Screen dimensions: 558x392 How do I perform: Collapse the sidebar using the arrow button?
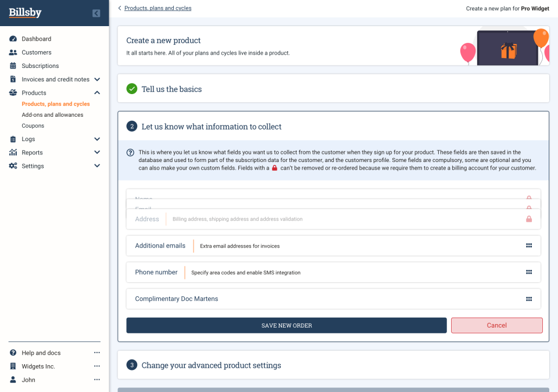coord(96,13)
